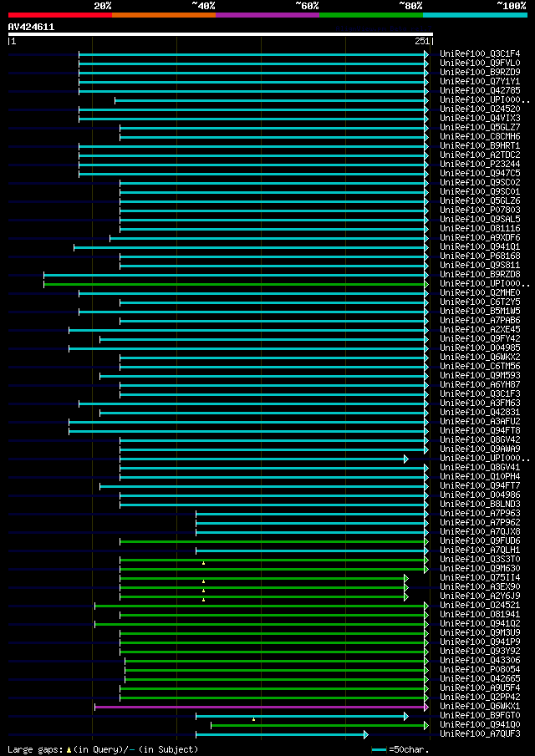Image resolution: width=535 pixels, height=756 pixels.
Task: Select the UniRef100_Q9M593 label
Action: [480, 376]
